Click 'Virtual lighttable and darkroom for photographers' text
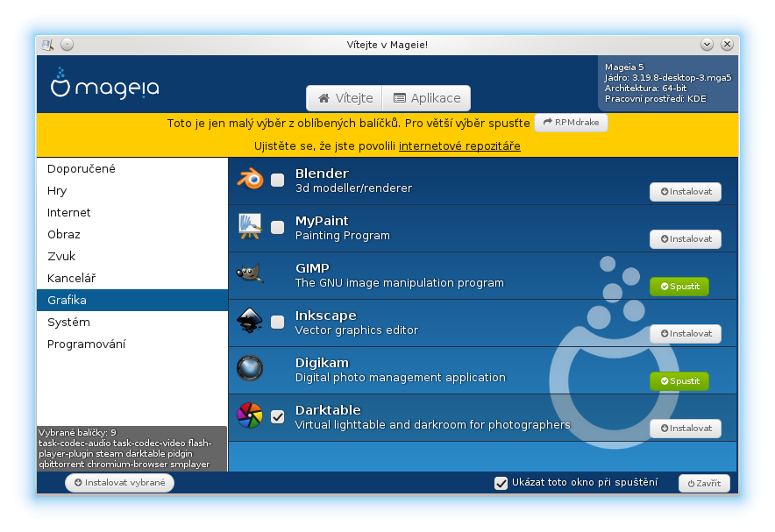The image size is (775, 532). click(x=433, y=425)
